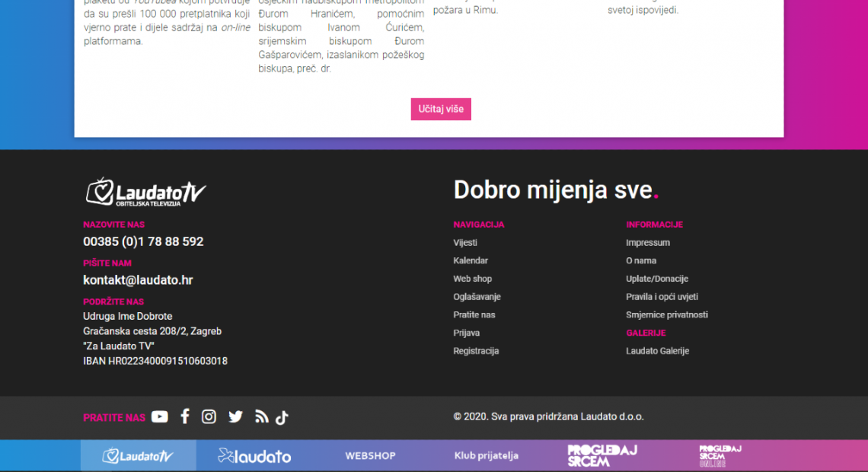The height and width of the screenshot is (472, 868).
Task: Call the 00385 (0)1 78 88 592 number
Action: [x=143, y=241]
